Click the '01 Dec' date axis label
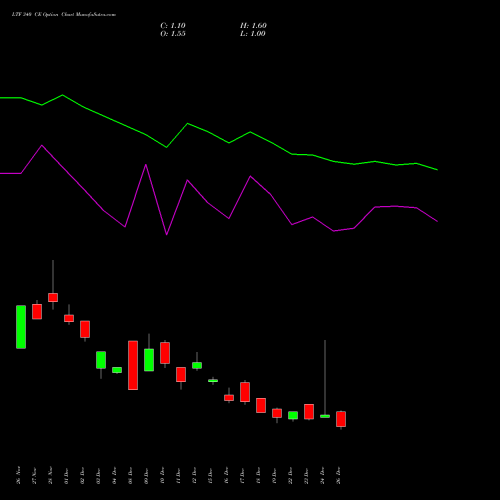The image size is (500, 500). click(x=67, y=475)
